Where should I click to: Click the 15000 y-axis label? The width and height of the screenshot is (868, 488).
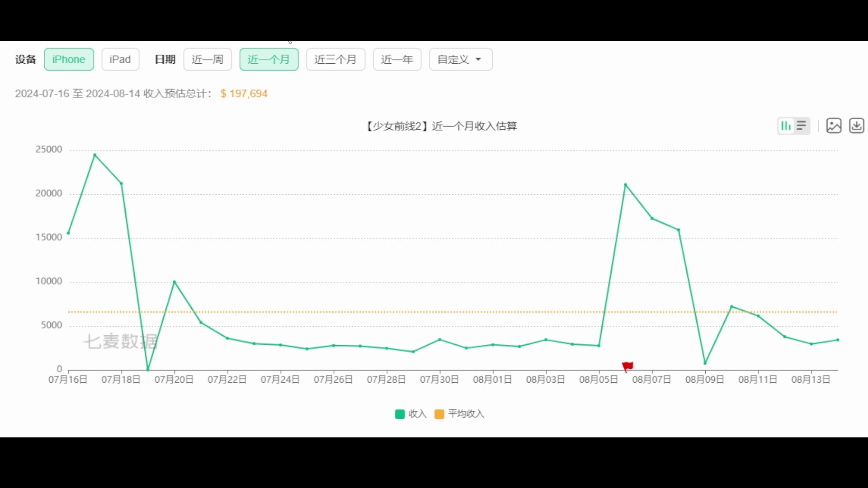point(49,237)
